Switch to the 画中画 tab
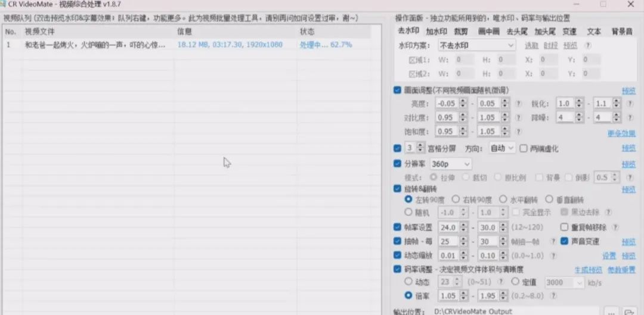The width and height of the screenshot is (644, 315). tap(488, 32)
